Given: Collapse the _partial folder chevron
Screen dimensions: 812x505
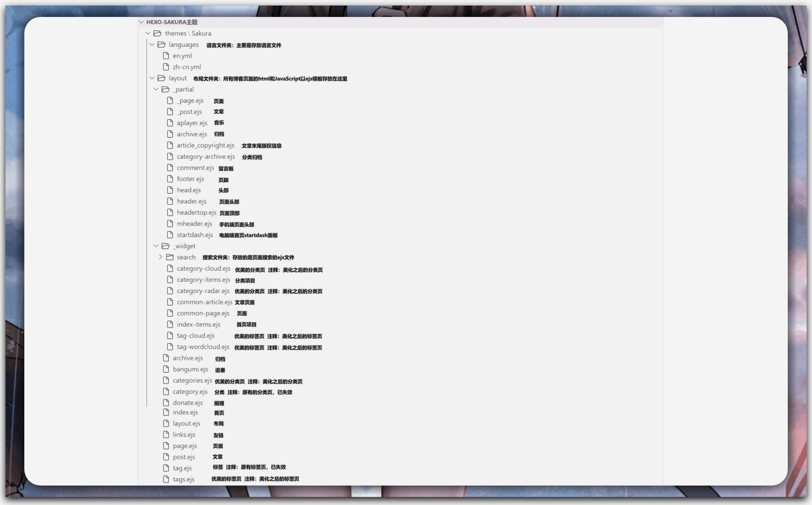Looking at the screenshot, I should (x=156, y=89).
